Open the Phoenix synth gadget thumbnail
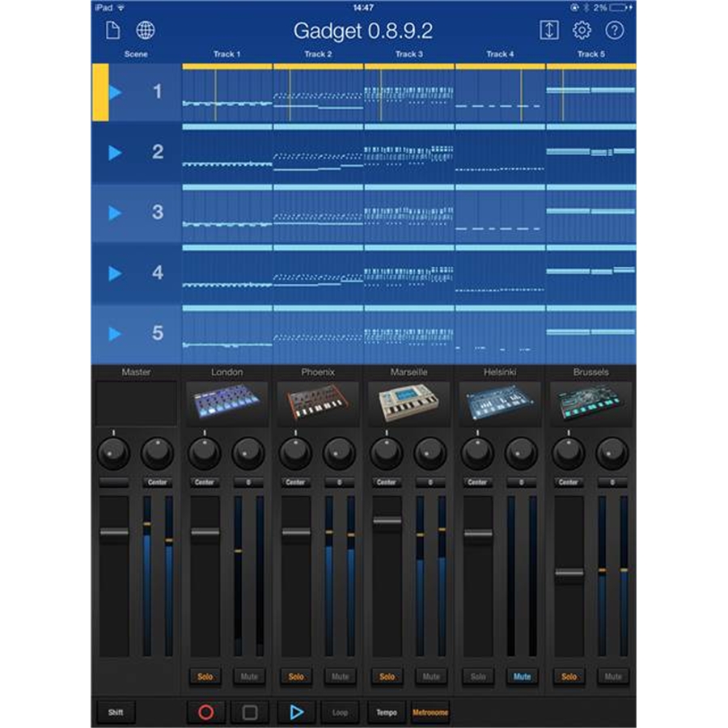Image resolution: width=728 pixels, height=728 pixels. click(x=318, y=404)
